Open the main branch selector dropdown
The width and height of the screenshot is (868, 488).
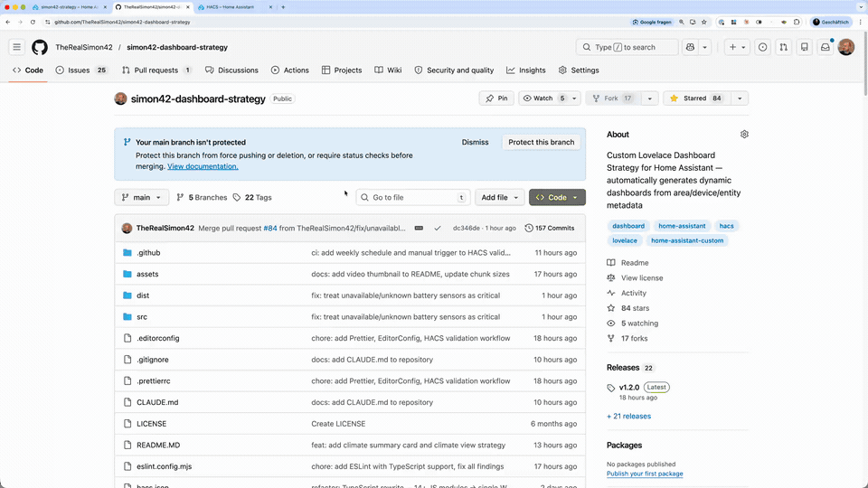tap(141, 198)
